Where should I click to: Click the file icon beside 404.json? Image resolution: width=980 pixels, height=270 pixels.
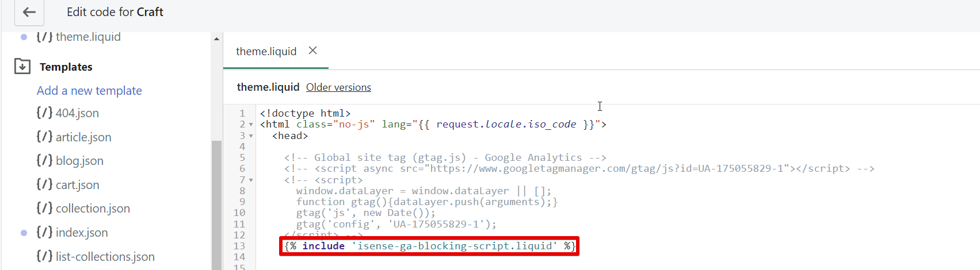click(x=44, y=113)
